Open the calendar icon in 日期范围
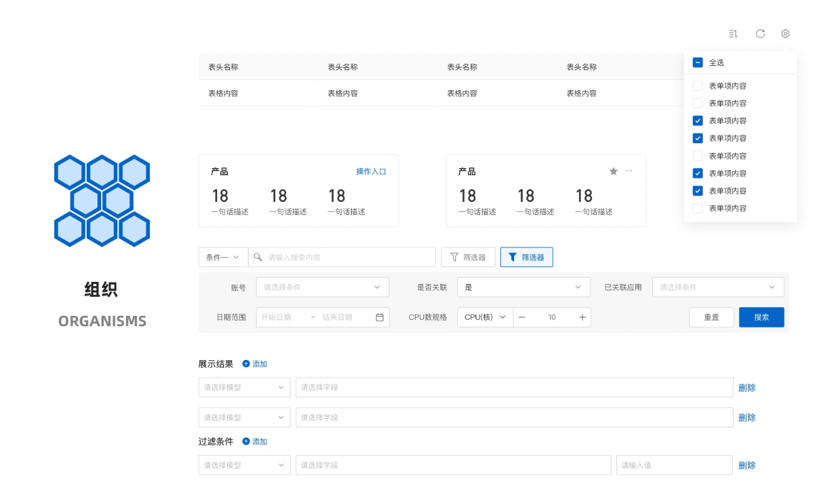Image resolution: width=834 pixels, height=504 pixels. (380, 317)
